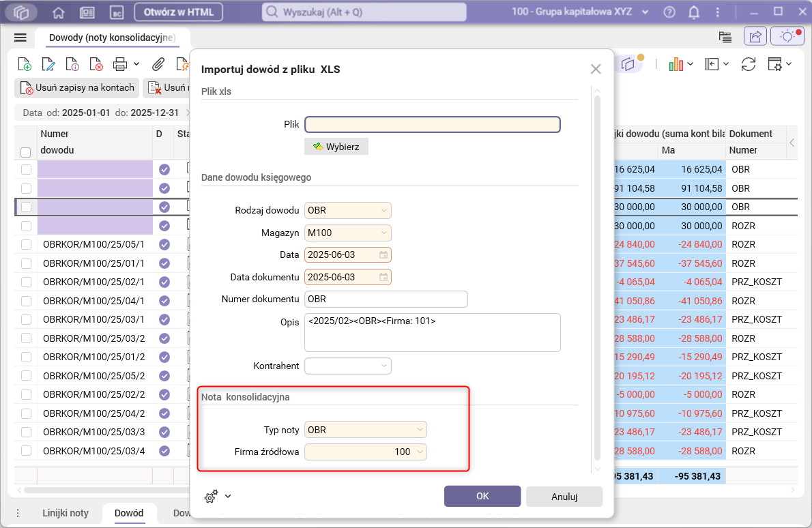Open the view settings gear window icon
Viewport: 812px width, 528px height.
click(775, 64)
